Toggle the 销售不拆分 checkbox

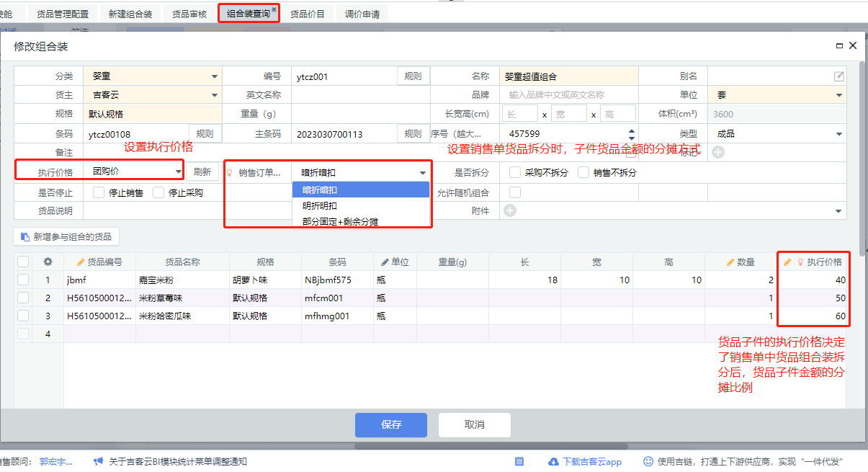583,172
